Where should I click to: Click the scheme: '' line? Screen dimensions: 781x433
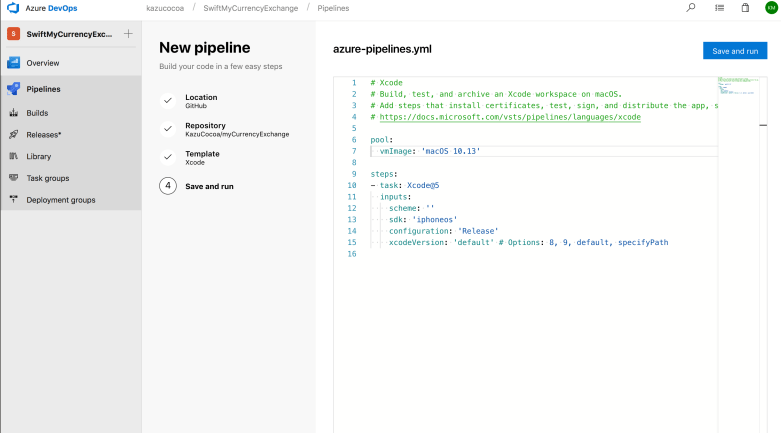[411, 208]
